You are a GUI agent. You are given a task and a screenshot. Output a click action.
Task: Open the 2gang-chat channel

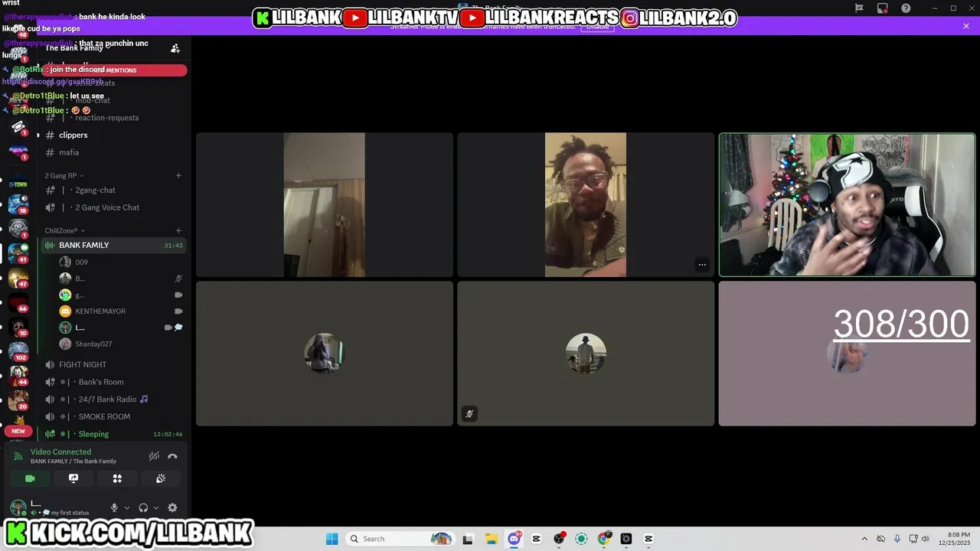[95, 190]
